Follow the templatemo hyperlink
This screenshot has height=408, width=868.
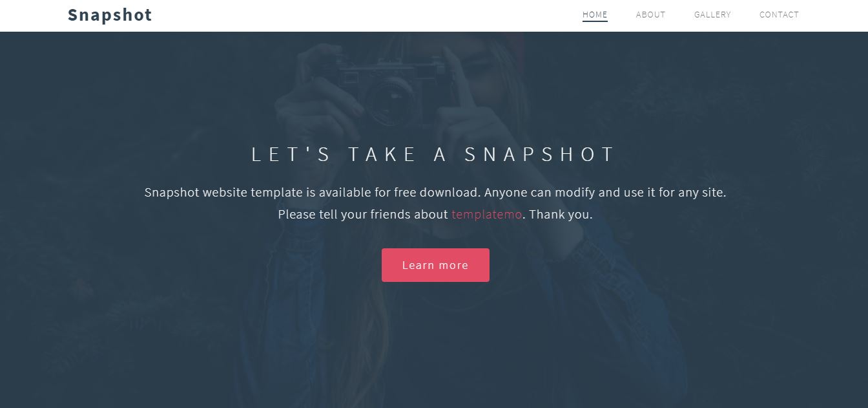pos(486,215)
